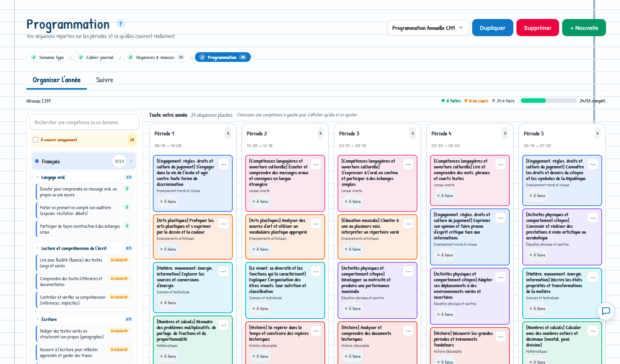Toggle 'À faire' status on Période 1 Engagement card

tap(168, 201)
